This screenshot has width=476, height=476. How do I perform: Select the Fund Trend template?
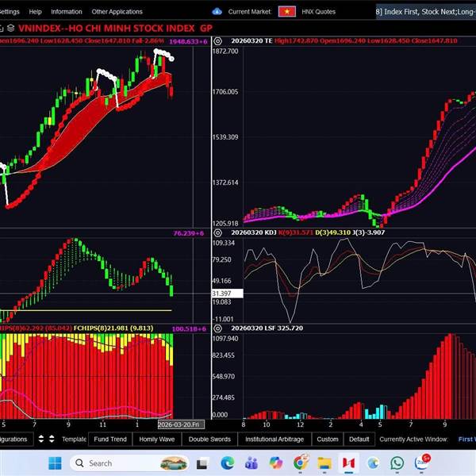(x=109, y=439)
